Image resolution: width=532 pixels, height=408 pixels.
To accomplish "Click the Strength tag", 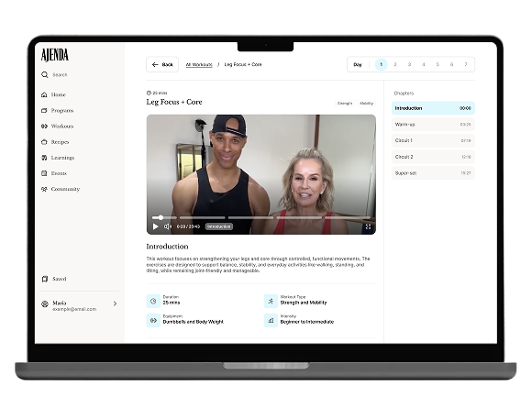I will (x=345, y=103).
